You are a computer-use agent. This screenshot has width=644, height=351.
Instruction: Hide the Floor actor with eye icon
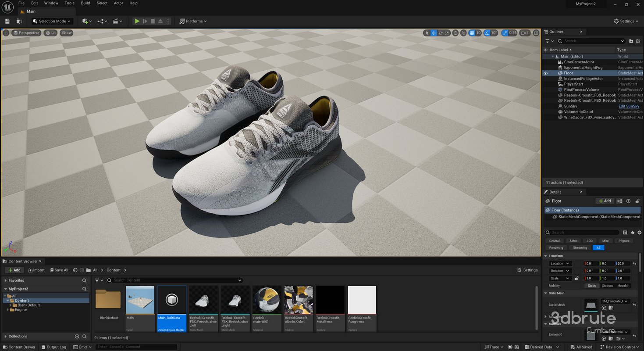pyautogui.click(x=546, y=73)
